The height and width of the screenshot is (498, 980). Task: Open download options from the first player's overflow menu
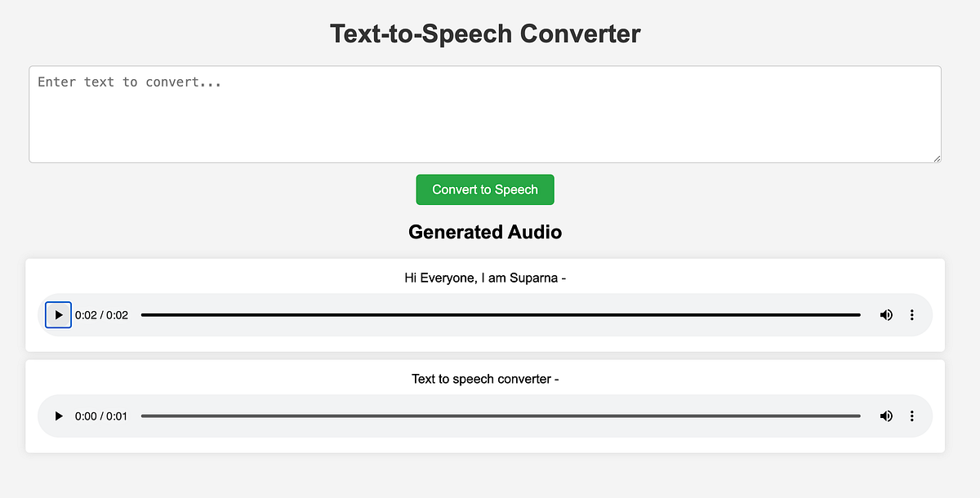click(911, 314)
